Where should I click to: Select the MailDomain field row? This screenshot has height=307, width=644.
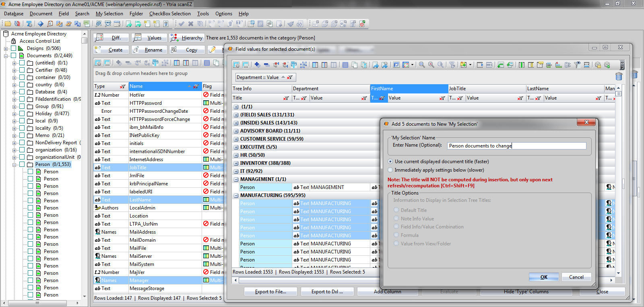pyautogui.click(x=159, y=240)
